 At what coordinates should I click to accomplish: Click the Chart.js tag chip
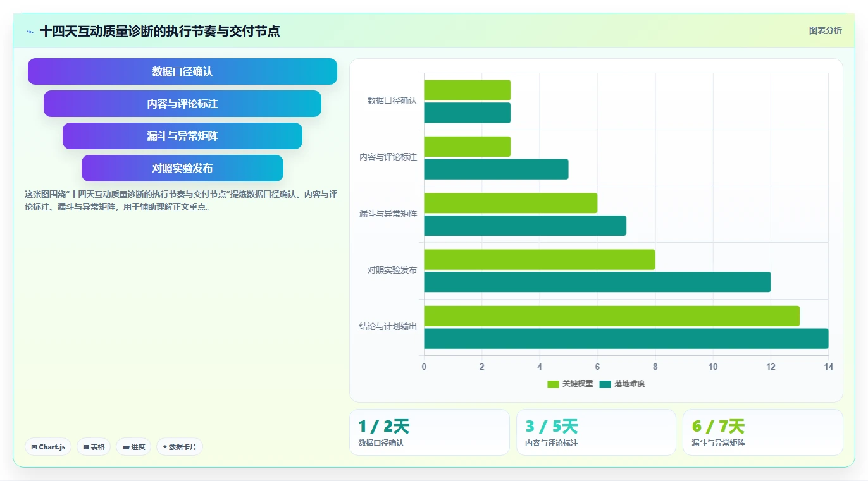(48, 447)
